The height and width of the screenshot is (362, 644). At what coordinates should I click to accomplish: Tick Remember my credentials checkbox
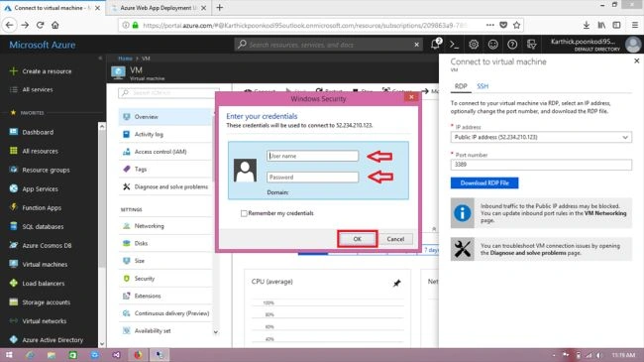tap(244, 213)
